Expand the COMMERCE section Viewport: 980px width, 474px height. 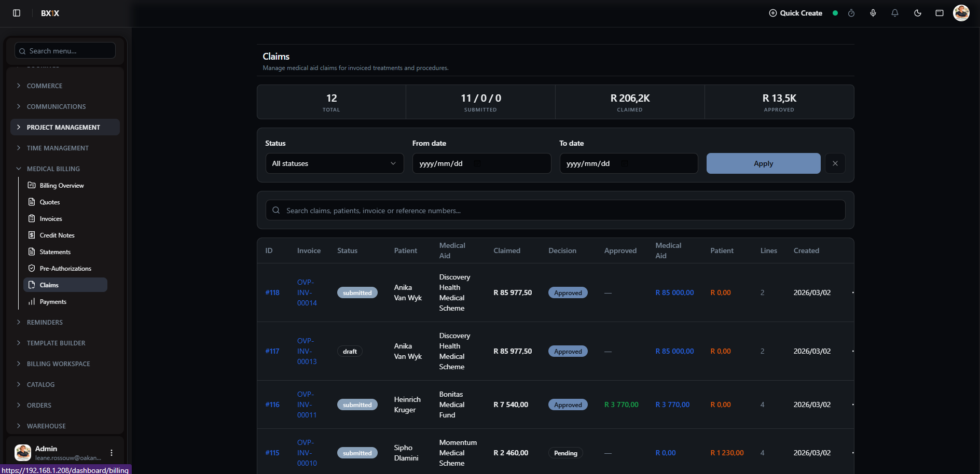tap(65, 86)
